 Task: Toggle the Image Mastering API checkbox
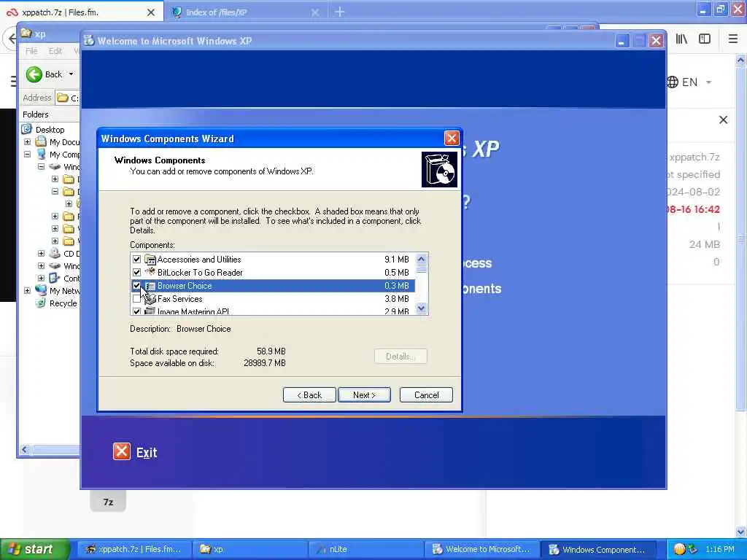click(136, 311)
